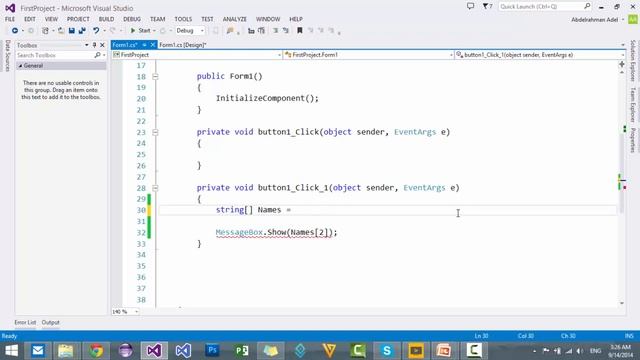The width and height of the screenshot is (640, 360).
Task: Open the FILE menu
Action: pyautogui.click(x=10, y=19)
